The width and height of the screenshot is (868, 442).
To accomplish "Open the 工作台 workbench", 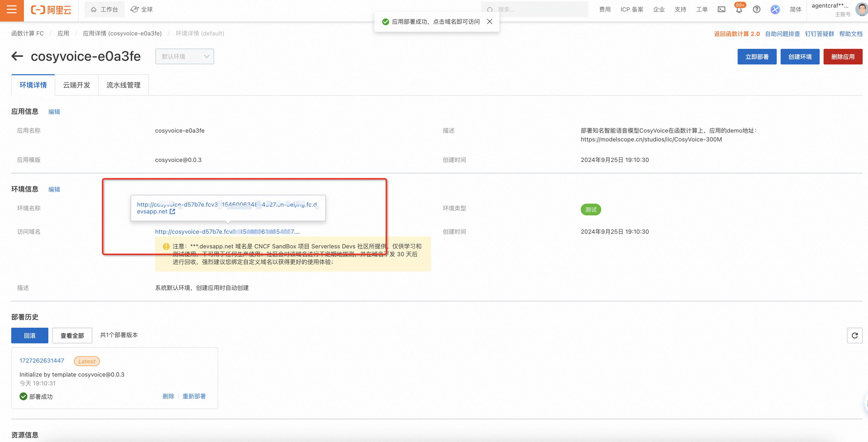I will pos(104,9).
